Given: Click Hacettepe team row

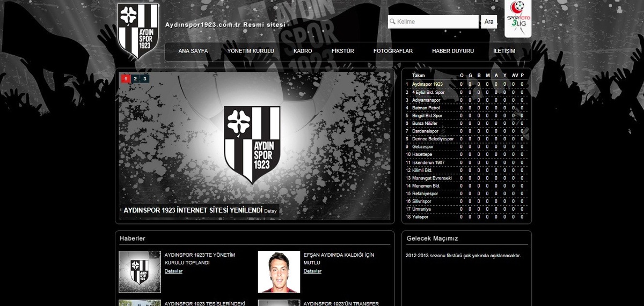Looking at the screenshot, I should (x=466, y=154).
